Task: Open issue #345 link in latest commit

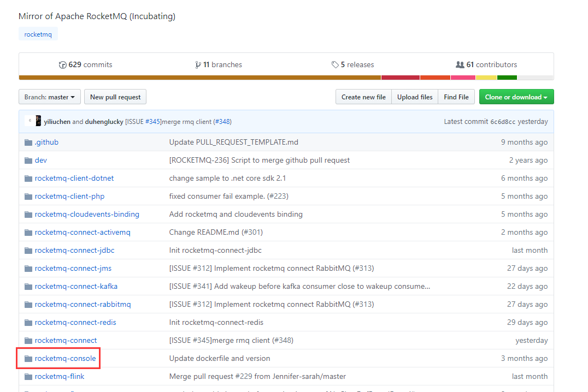Action: click(x=153, y=121)
